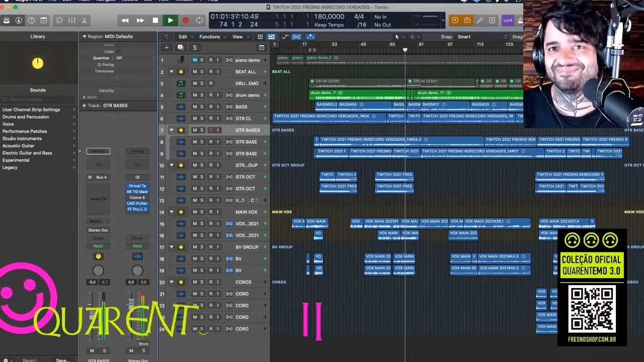
Task: Add a new track with plus button
Action: tap(167, 48)
